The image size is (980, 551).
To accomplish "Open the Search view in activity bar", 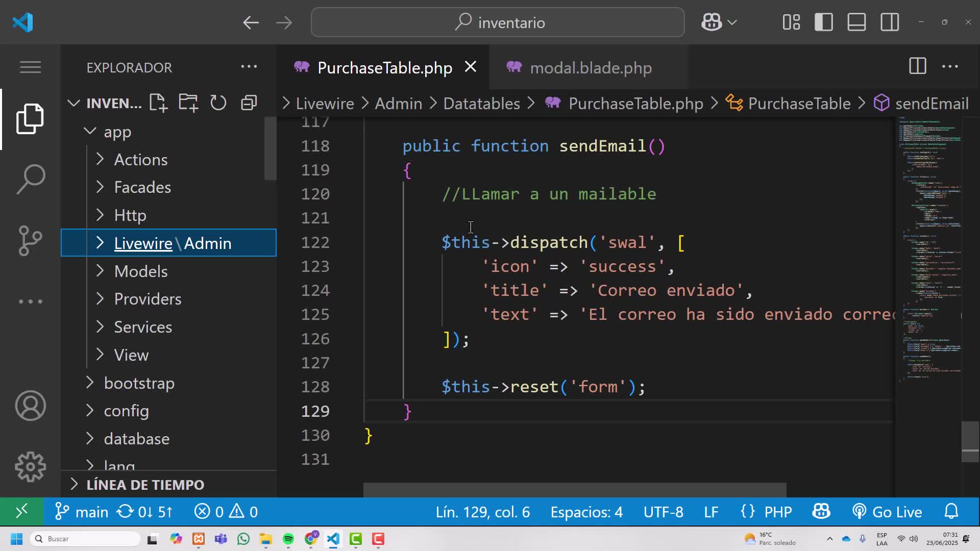I will (31, 179).
